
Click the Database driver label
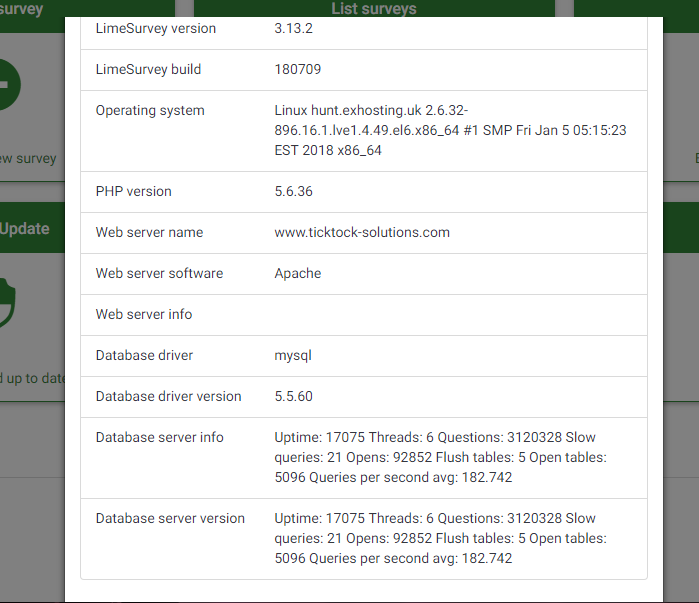coord(144,356)
